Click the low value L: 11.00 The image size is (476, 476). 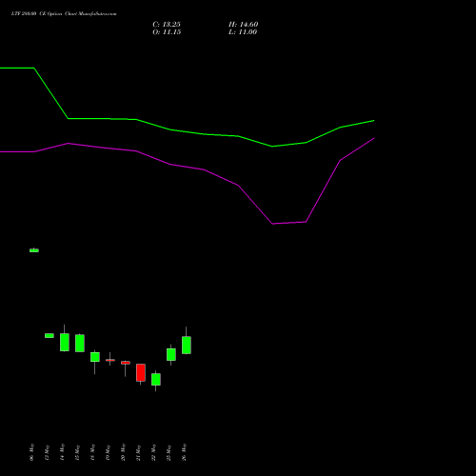[243, 32]
